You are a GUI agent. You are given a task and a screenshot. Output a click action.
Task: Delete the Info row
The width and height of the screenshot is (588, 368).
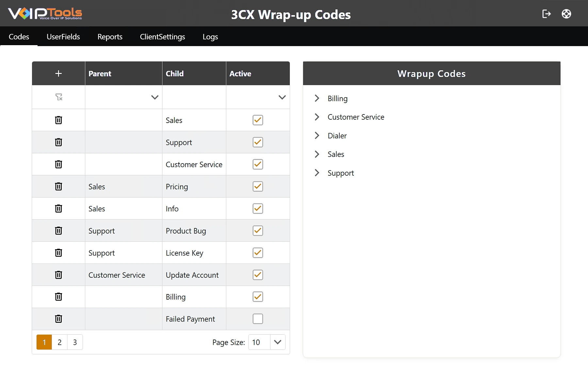coord(58,209)
